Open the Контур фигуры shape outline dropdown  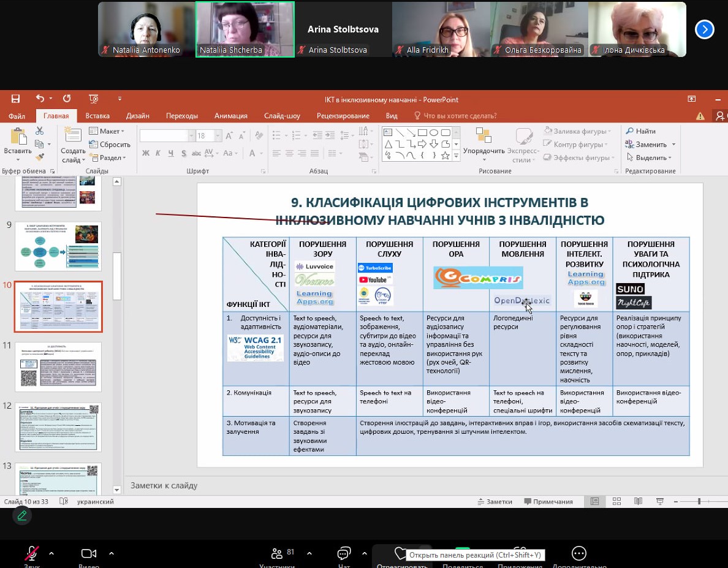click(575, 145)
